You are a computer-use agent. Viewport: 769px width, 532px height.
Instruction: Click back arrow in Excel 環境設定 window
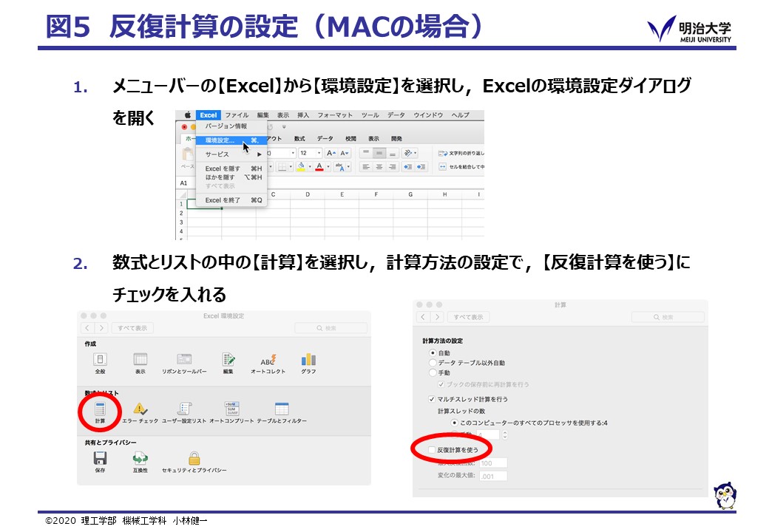point(87,328)
